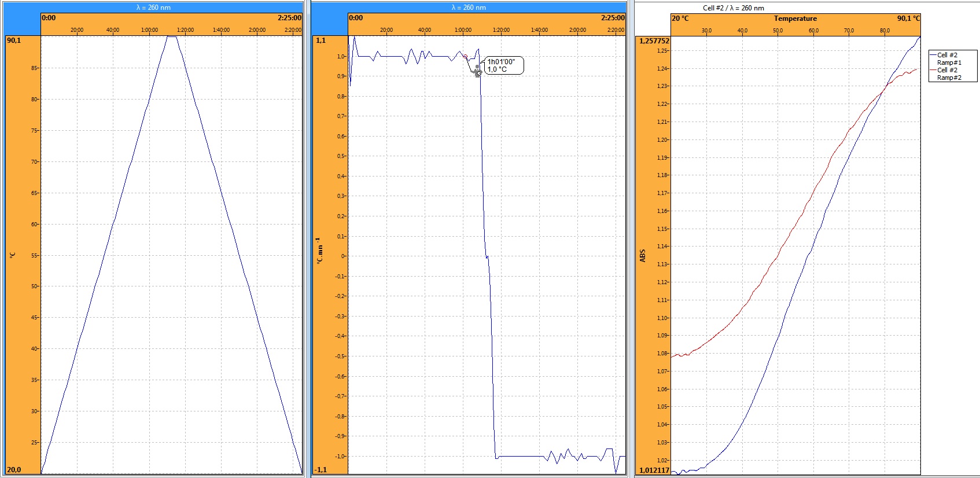Select Cell #2 Ramp#1 legend entry
This screenshot has height=478, width=980.
click(x=949, y=58)
